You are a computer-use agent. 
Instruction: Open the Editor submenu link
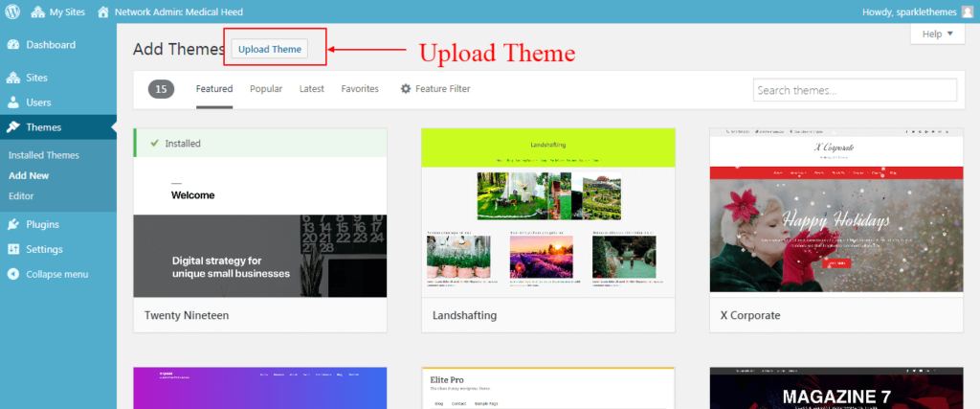(21, 195)
